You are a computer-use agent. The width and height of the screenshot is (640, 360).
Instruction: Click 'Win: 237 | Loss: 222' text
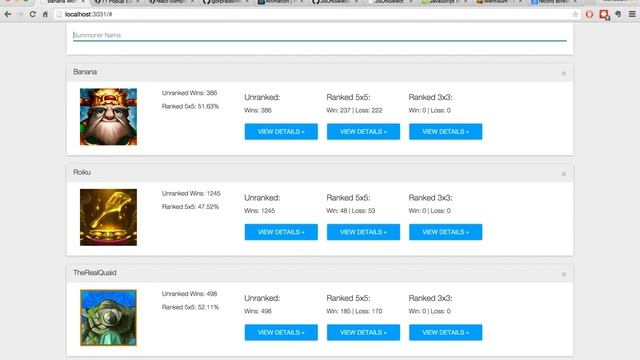[354, 110]
